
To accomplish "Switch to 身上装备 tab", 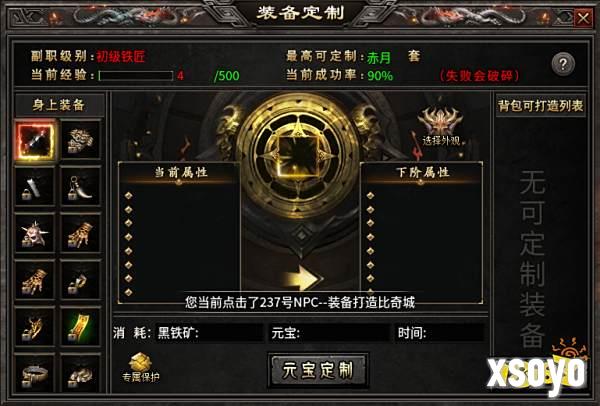I will (x=59, y=104).
